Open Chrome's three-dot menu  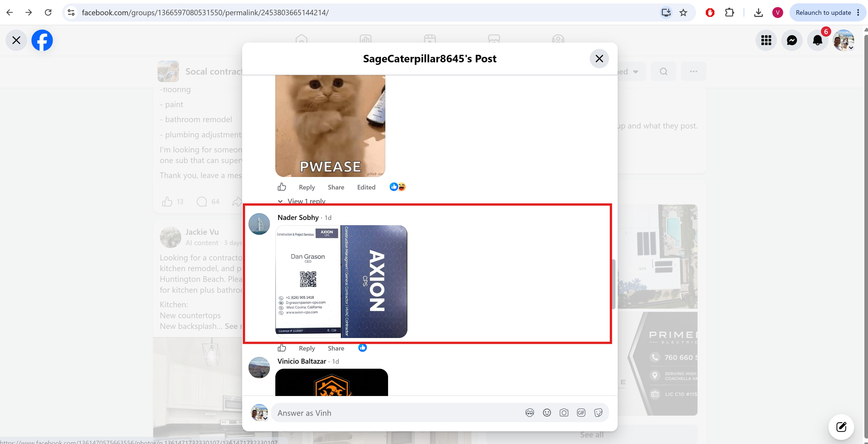(x=858, y=13)
